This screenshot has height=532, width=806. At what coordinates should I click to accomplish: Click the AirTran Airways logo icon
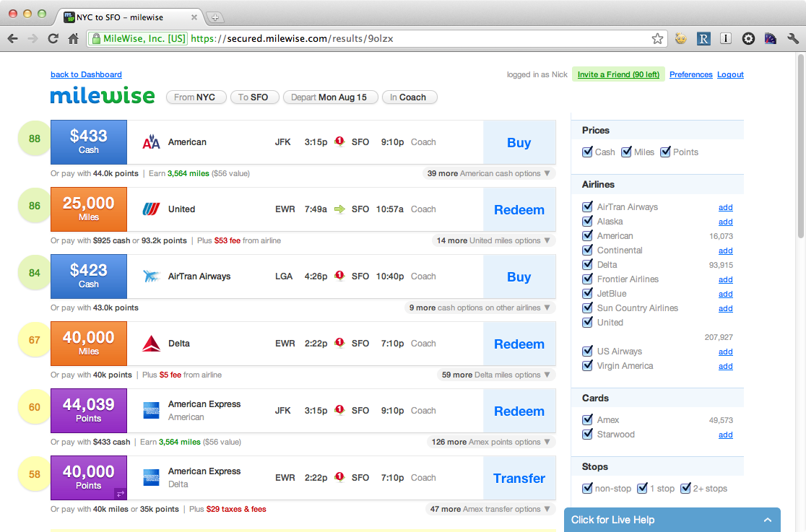click(151, 276)
